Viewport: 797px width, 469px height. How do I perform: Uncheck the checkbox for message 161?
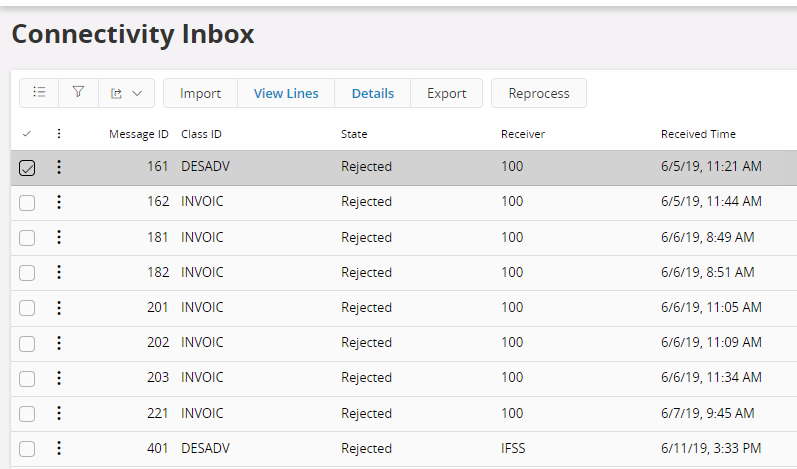[27, 168]
